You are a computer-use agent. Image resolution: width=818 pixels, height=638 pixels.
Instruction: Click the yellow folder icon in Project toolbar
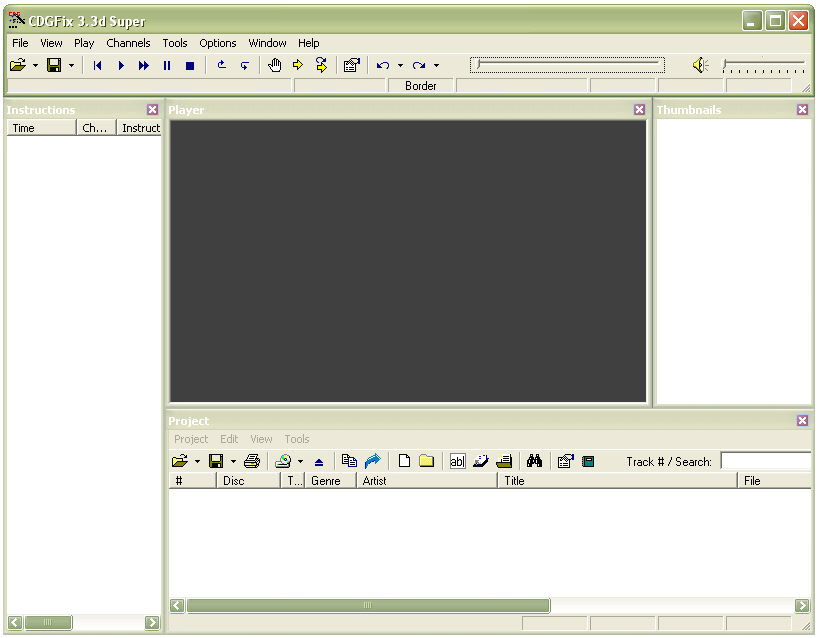[427, 461]
